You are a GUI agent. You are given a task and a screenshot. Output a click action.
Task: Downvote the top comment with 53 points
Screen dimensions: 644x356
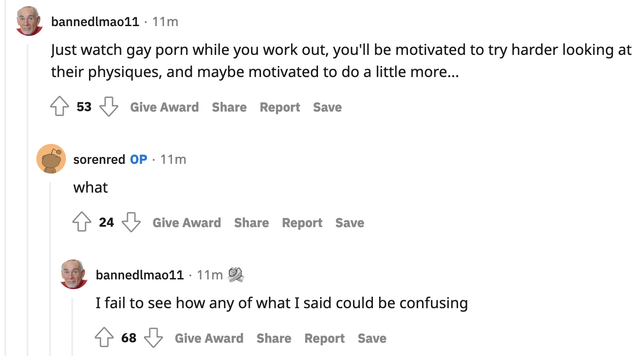pyautogui.click(x=109, y=107)
